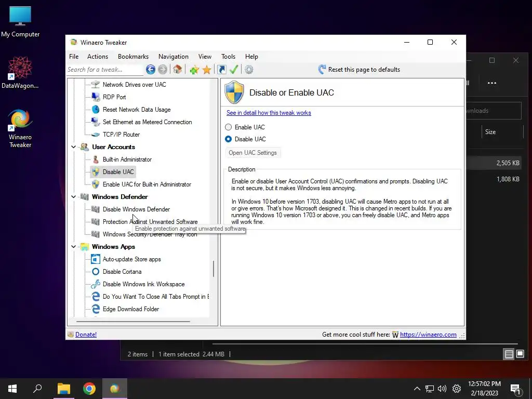Select Disable Windows Ink Workspace tweak
Image resolution: width=532 pixels, height=399 pixels.
tap(144, 284)
